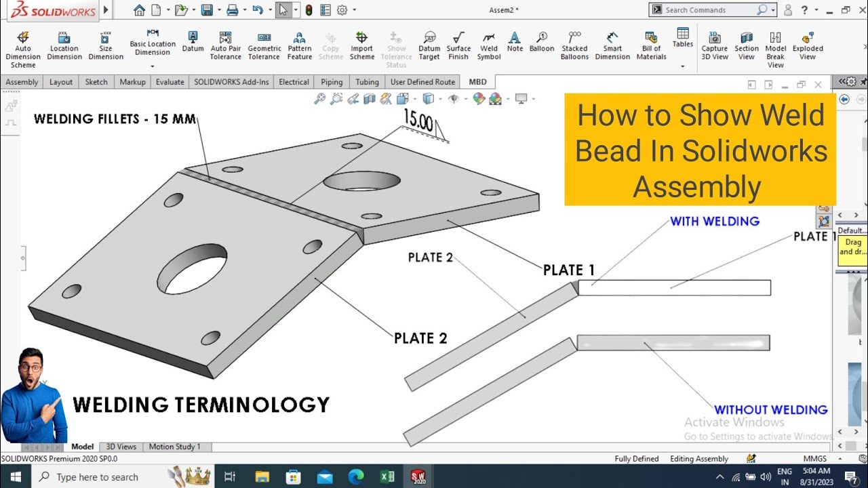The image size is (868, 488).
Task: Click the Login user icon
Action: coord(788,10)
